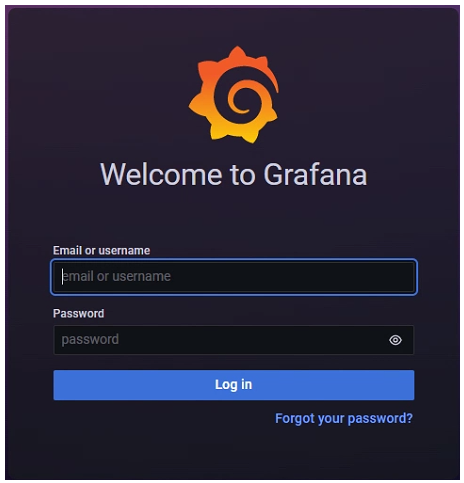Toggle password visibility eye in password field

[395, 340]
